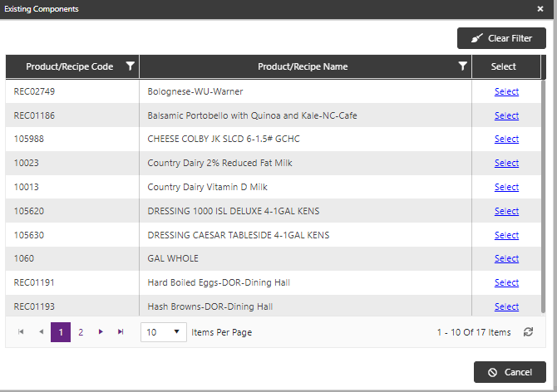Clear all filters with Clear Filter
557x392 pixels.
501,38
